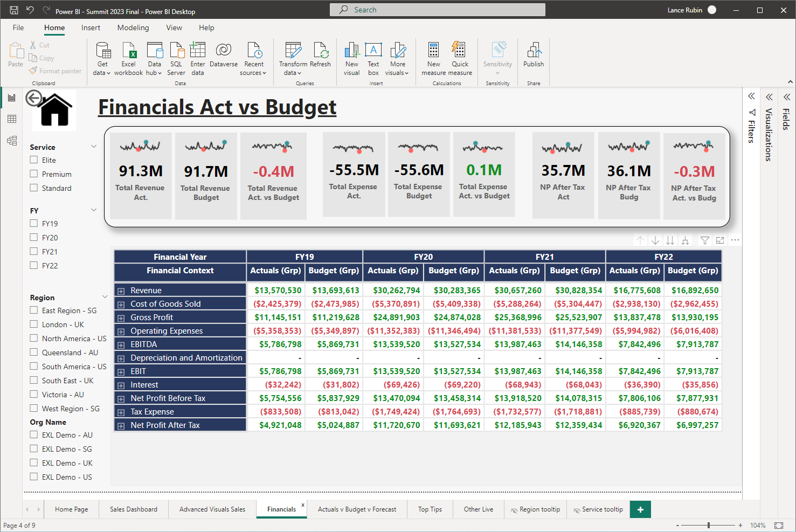This screenshot has height=532, width=796.
Task: Click the Undo arrow in title bar
Action: point(30,10)
